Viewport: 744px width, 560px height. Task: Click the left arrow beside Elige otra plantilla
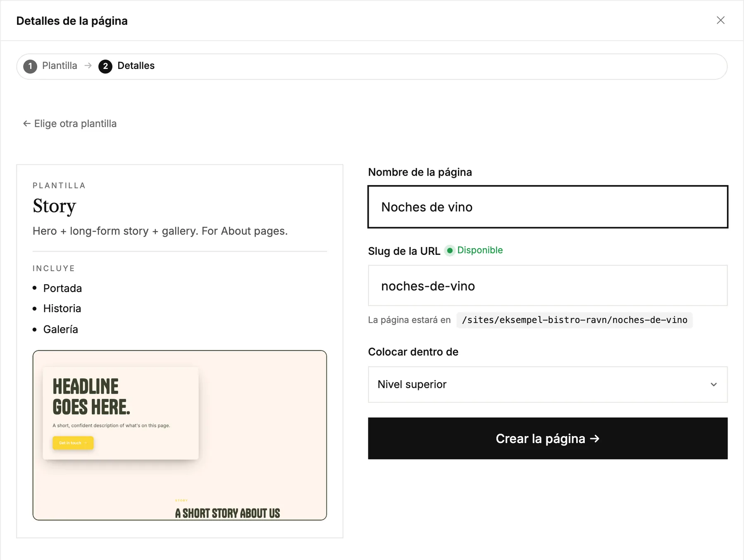(x=27, y=123)
